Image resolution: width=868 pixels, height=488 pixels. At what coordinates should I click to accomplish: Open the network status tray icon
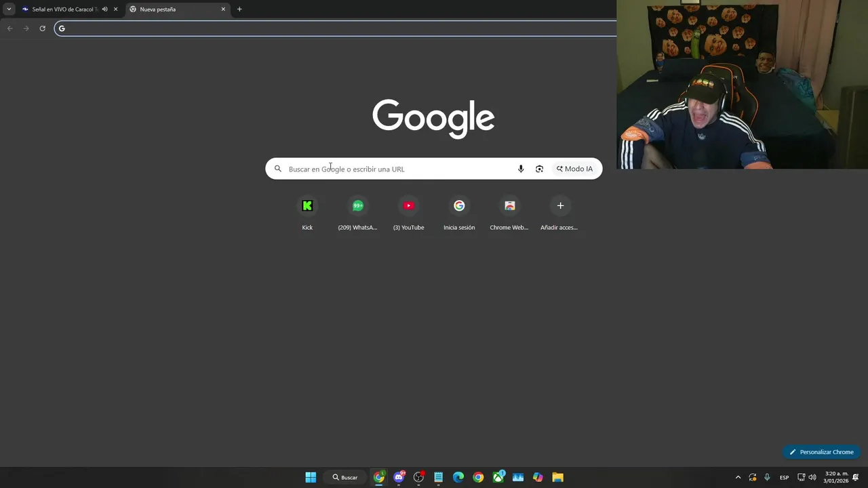coord(801,477)
